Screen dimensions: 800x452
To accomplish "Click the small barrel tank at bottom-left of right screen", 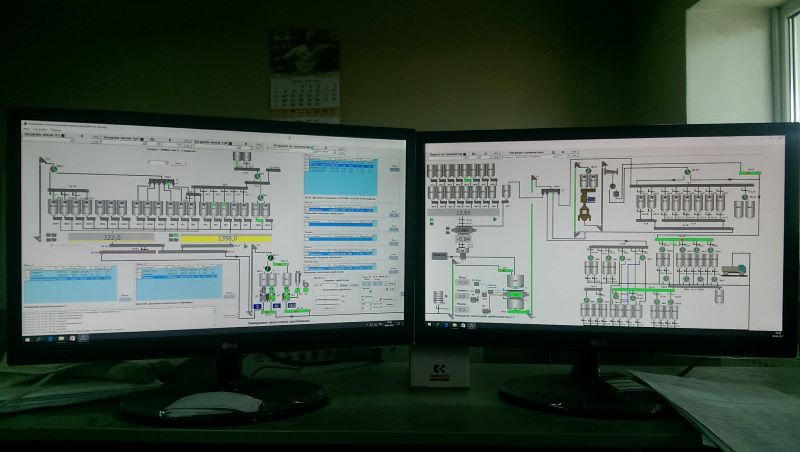I will pyautogui.click(x=437, y=297).
